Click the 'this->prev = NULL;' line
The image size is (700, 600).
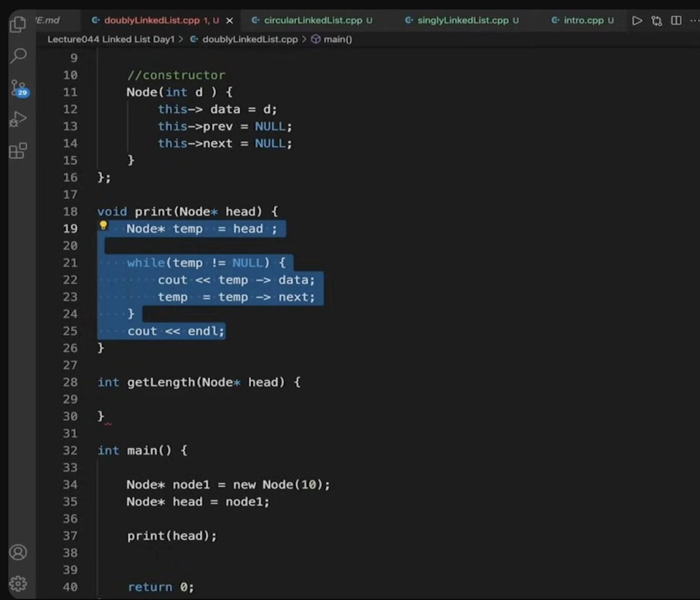225,126
